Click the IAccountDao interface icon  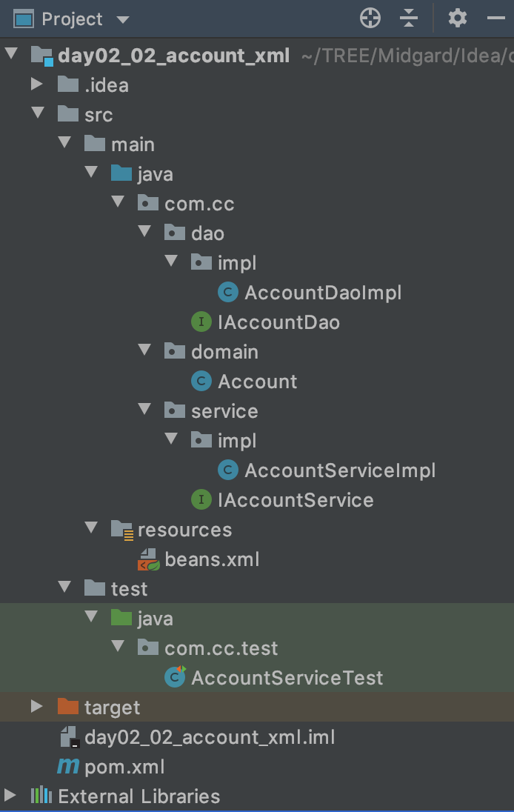click(x=201, y=322)
